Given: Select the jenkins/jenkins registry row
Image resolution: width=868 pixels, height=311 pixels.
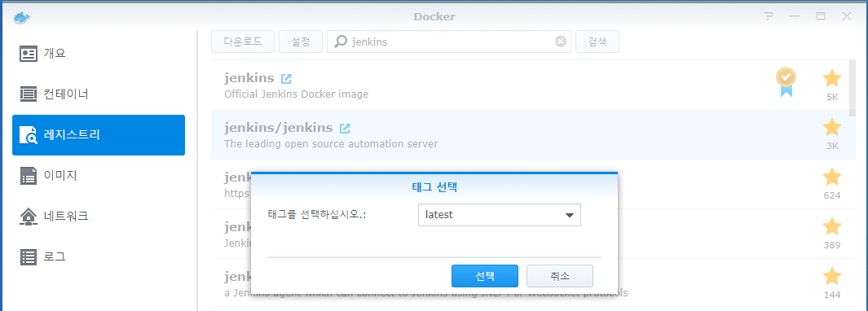Looking at the screenshot, I should [529, 134].
